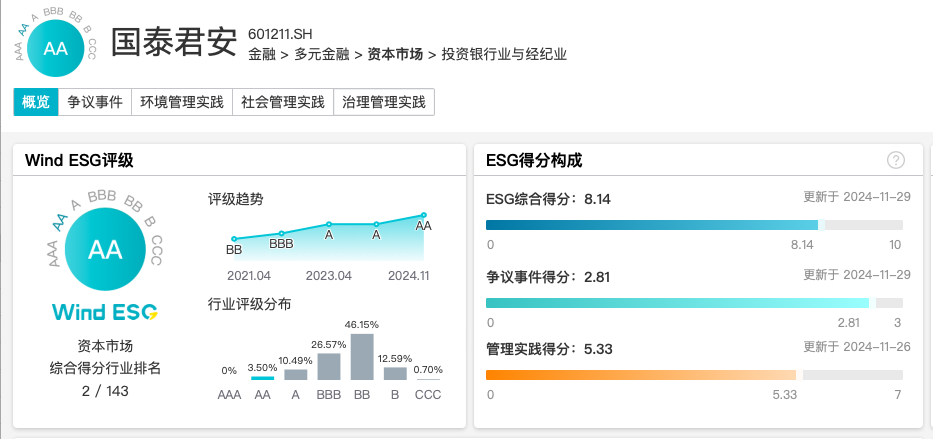Click the BB point on the rating trend
This screenshot has height=439, width=933.
[234, 239]
